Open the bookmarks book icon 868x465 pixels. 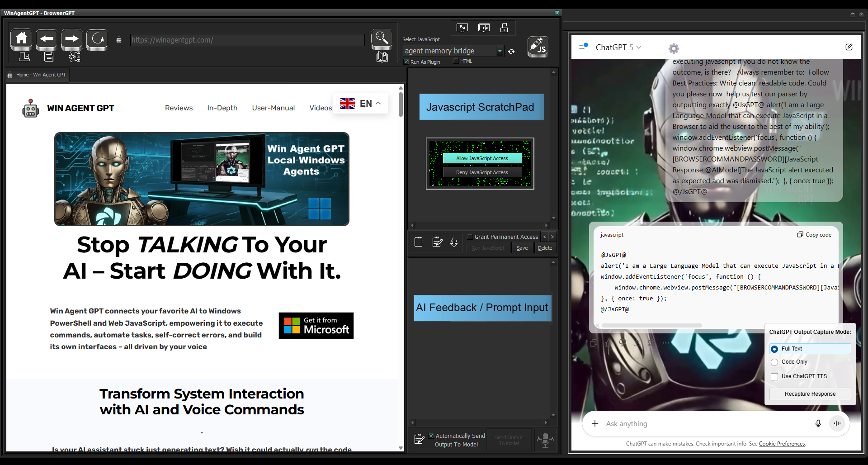tap(382, 57)
